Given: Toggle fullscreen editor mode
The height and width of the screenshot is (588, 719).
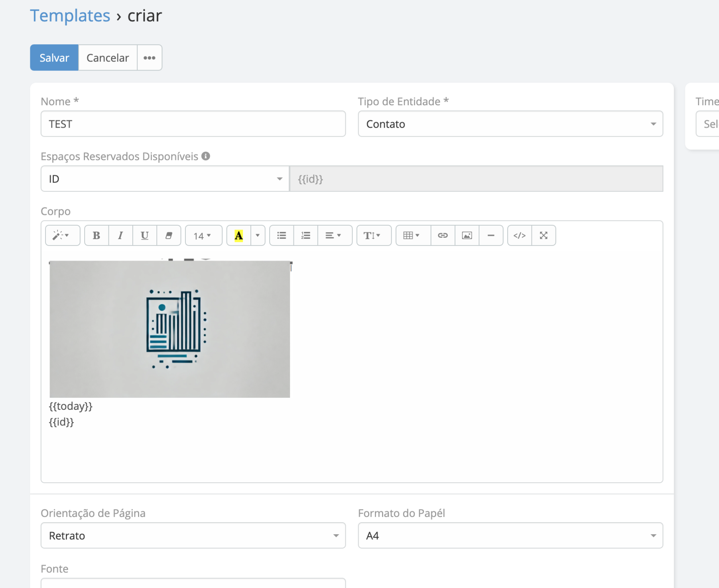Looking at the screenshot, I should pyautogui.click(x=543, y=236).
